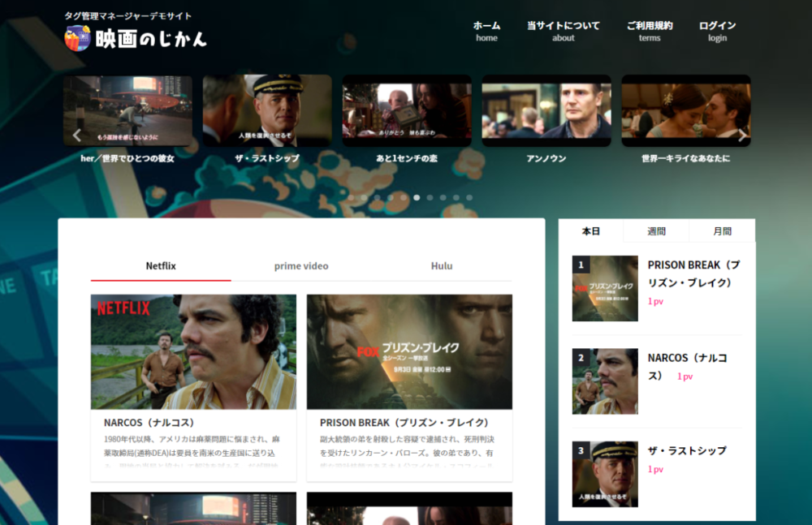Open PRISON BREAK card image in main list
The height and width of the screenshot is (525, 812).
tap(409, 352)
